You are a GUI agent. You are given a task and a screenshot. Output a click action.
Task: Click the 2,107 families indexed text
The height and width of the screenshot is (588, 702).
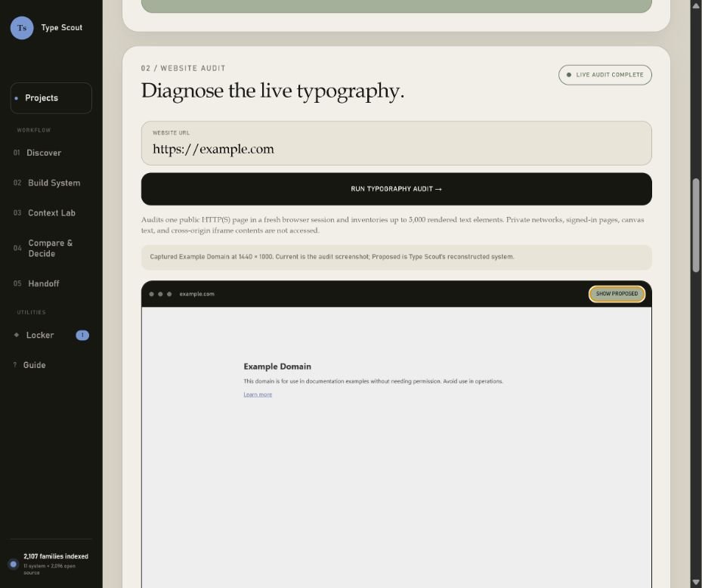tap(56, 556)
